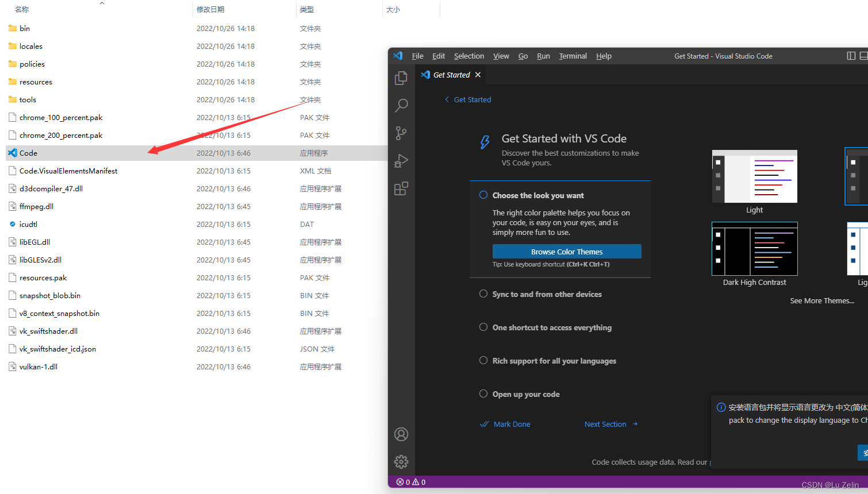Open the Search view in VS Code activity bar

coord(401,105)
